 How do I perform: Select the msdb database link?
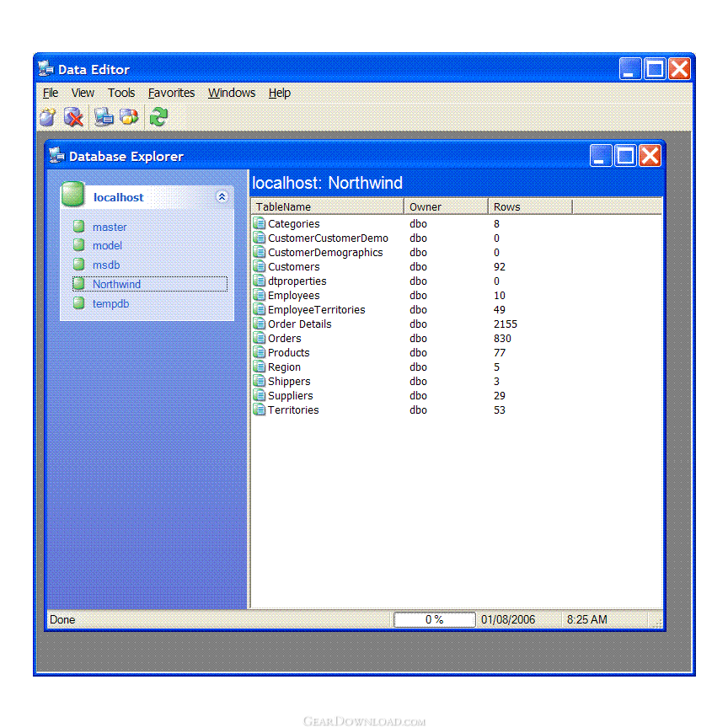click(106, 265)
